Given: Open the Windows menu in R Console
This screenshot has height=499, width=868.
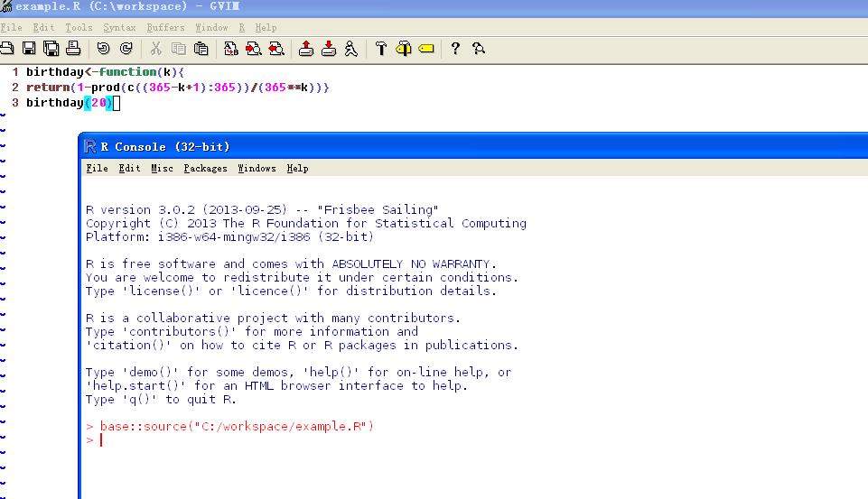Looking at the screenshot, I should click(257, 168).
